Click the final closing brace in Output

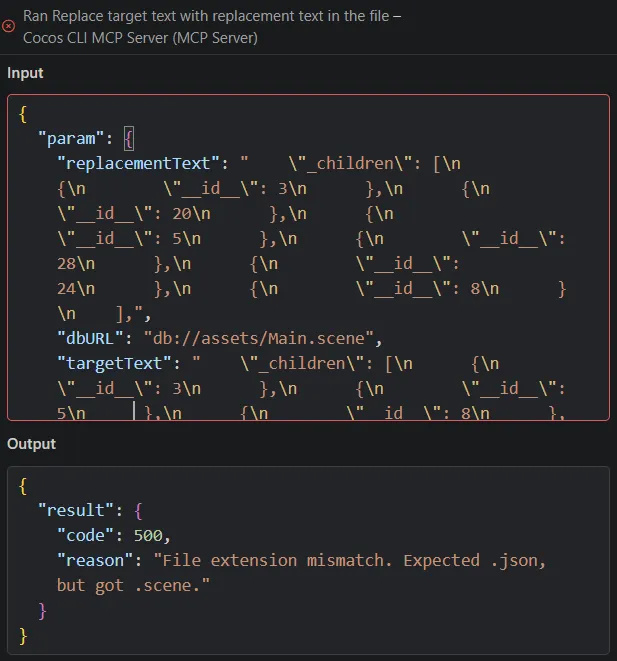[24, 635]
